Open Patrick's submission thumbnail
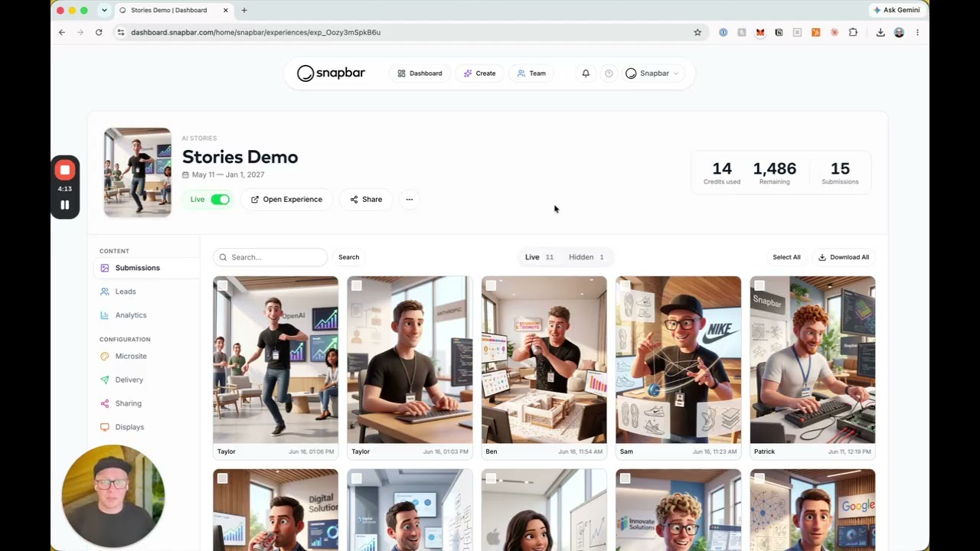This screenshot has width=980, height=551. (x=812, y=360)
